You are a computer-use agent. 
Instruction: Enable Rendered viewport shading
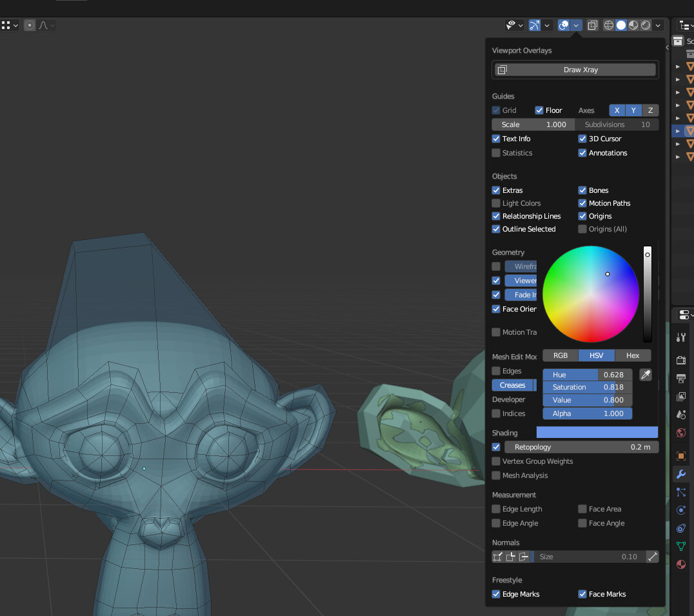pos(645,25)
